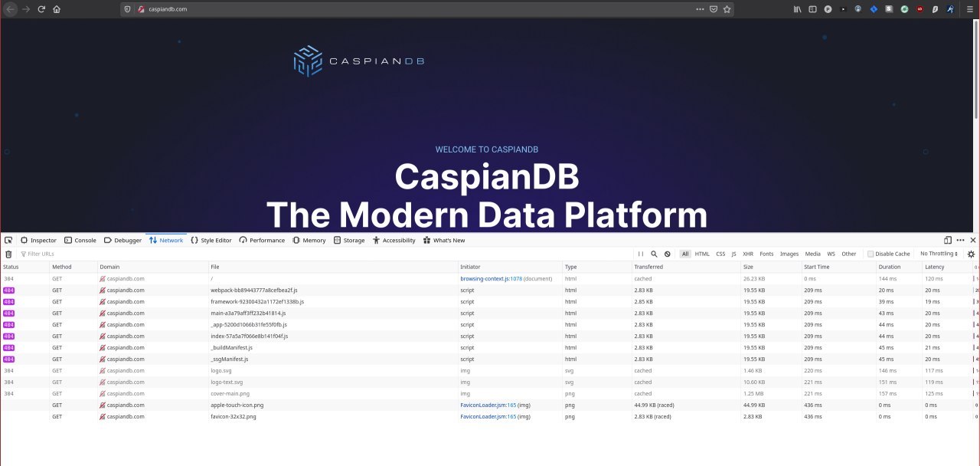Image resolution: width=980 pixels, height=466 pixels.
Task: Filter requests by JS
Action: coord(733,254)
